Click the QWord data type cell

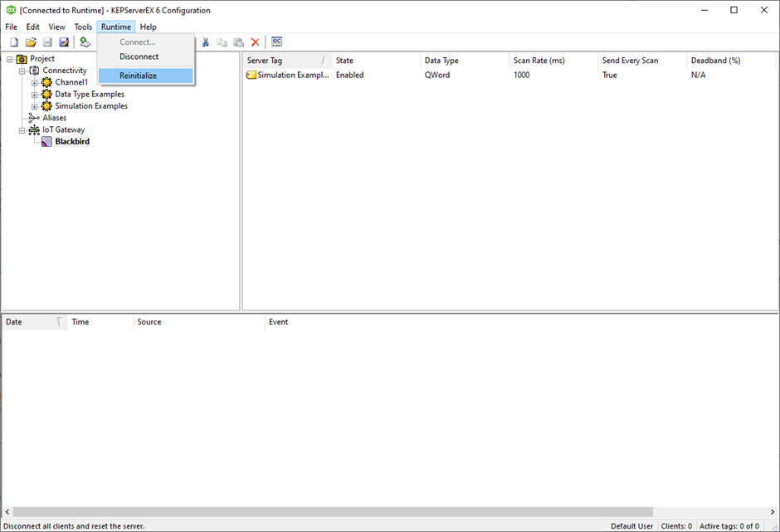click(437, 76)
